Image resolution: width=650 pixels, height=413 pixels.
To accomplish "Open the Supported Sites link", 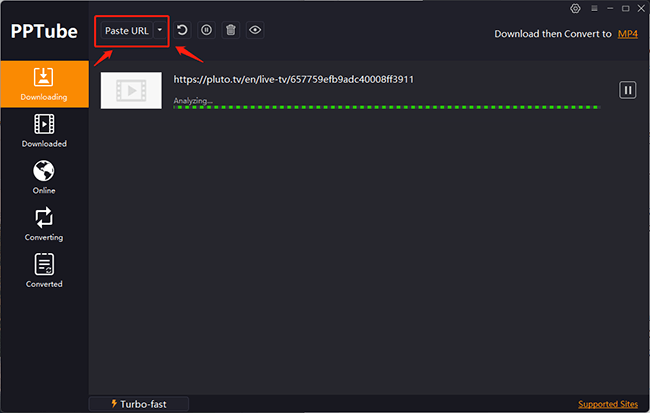I will click(x=608, y=404).
